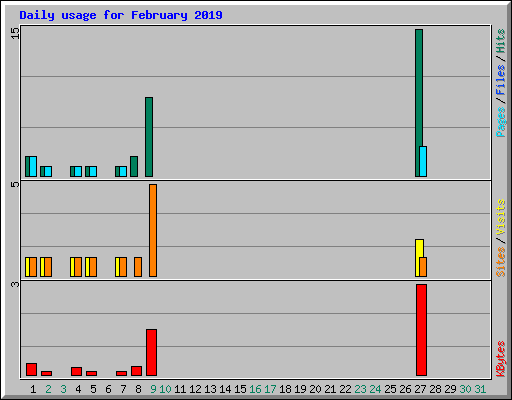Click day 31 on the x-axis
512x400 pixels.
point(480,389)
